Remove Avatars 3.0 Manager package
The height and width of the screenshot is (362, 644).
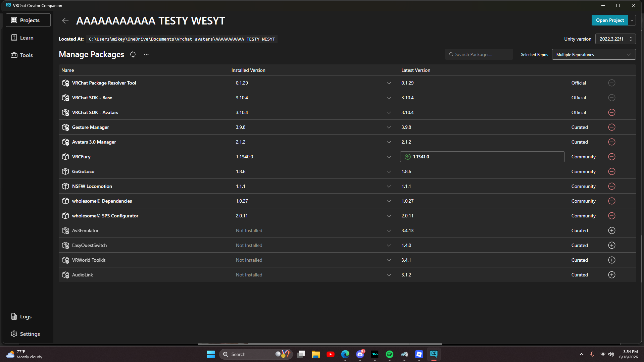click(x=612, y=142)
